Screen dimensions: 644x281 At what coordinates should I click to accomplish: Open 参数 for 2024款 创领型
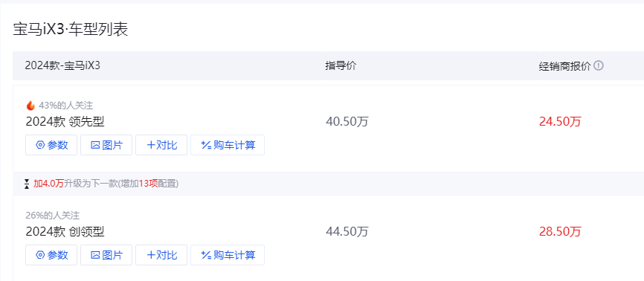pyautogui.click(x=51, y=255)
